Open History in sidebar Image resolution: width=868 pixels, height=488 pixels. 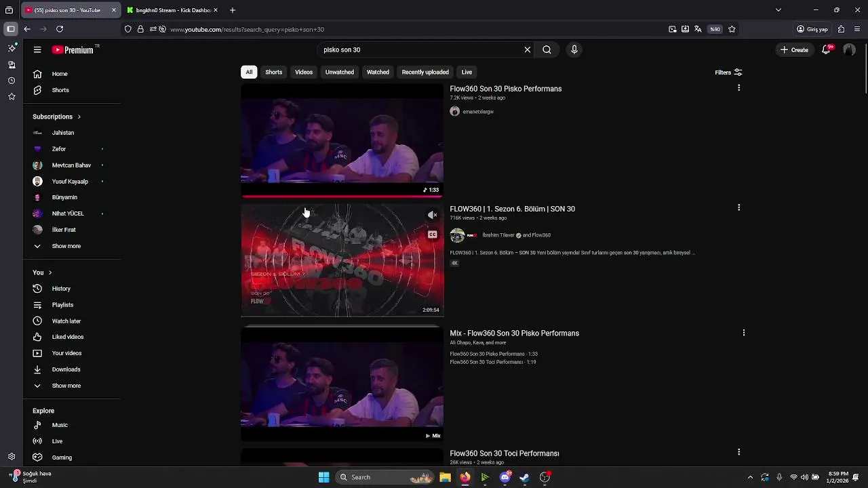point(61,289)
